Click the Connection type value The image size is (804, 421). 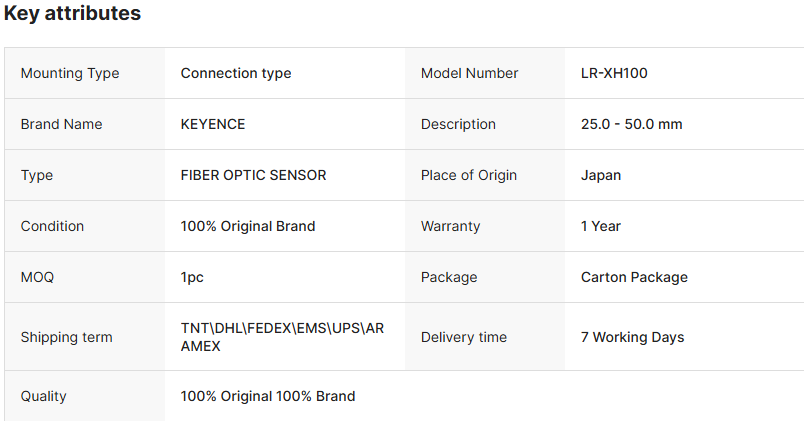236,73
